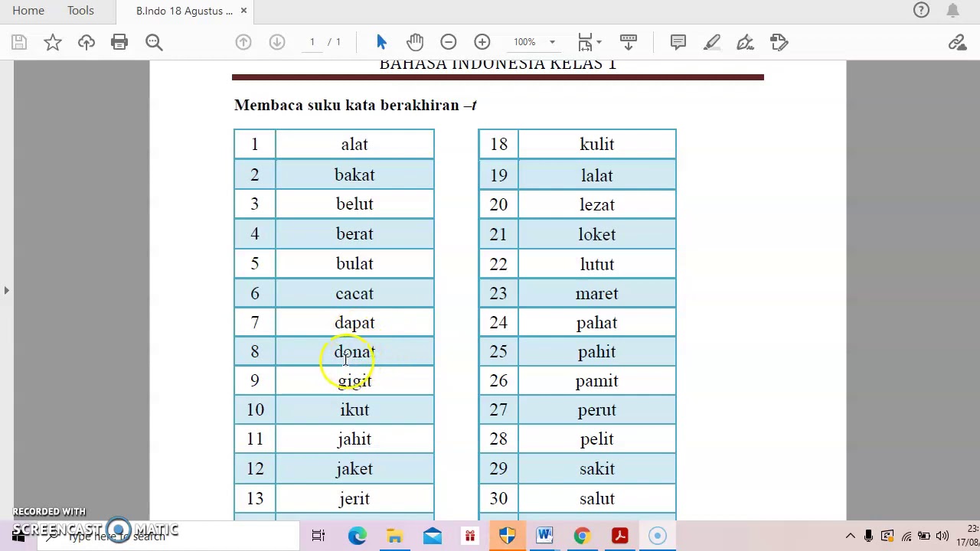Image resolution: width=980 pixels, height=551 pixels.
Task: Click the volume speaker tray icon
Action: point(942,536)
